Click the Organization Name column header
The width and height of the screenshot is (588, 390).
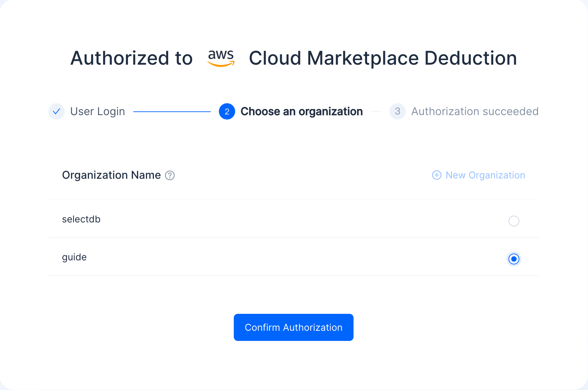pos(112,175)
